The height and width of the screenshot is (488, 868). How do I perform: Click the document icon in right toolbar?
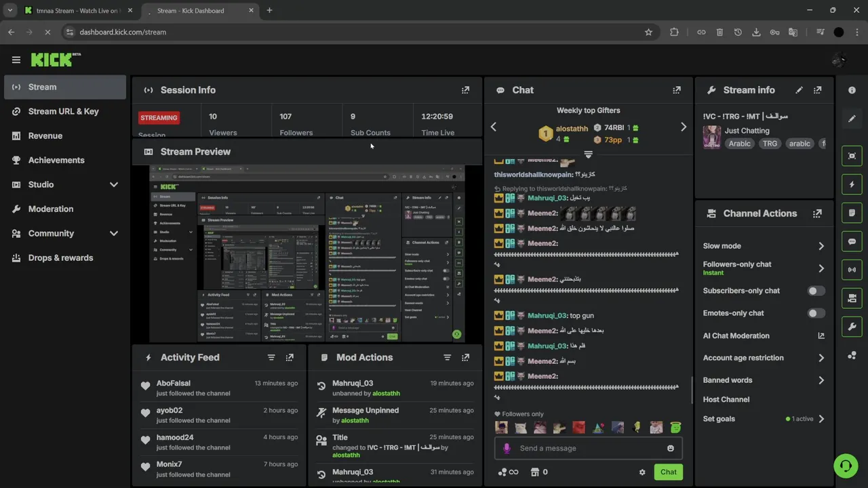click(852, 213)
